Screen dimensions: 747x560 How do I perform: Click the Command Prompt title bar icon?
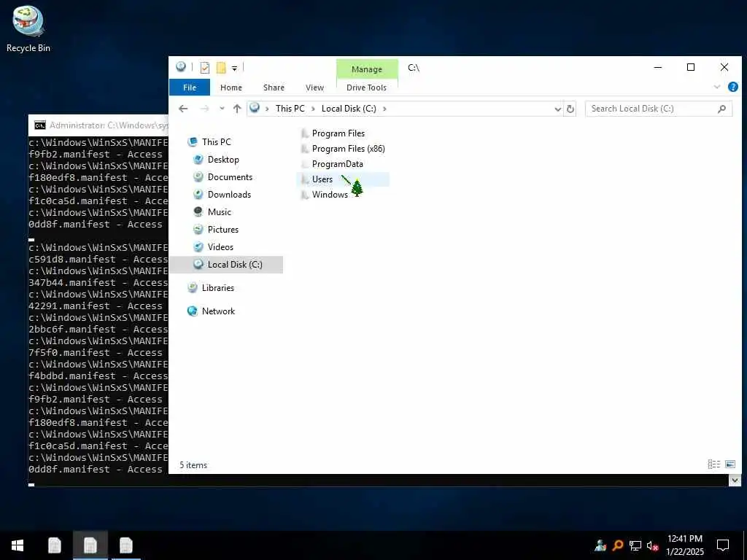point(40,125)
